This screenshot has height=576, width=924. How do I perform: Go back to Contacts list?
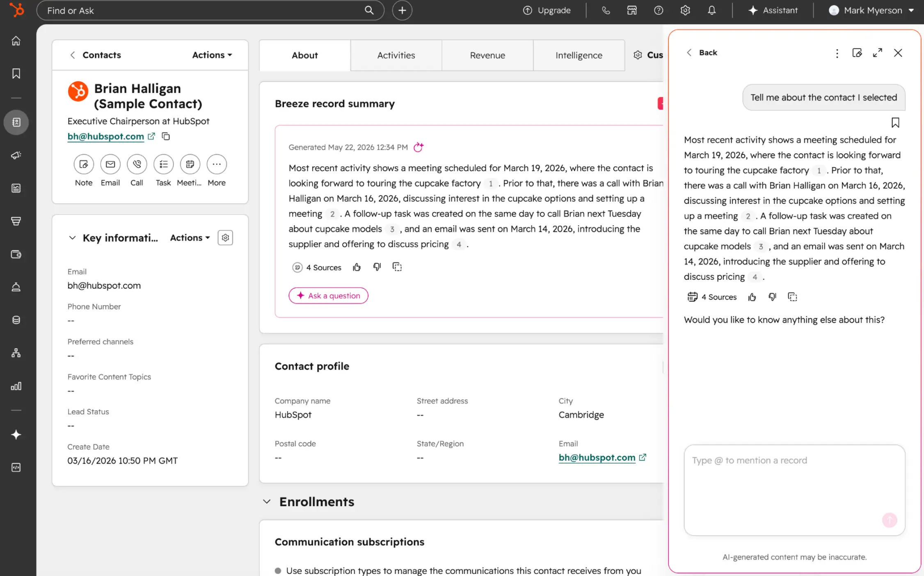[95, 55]
